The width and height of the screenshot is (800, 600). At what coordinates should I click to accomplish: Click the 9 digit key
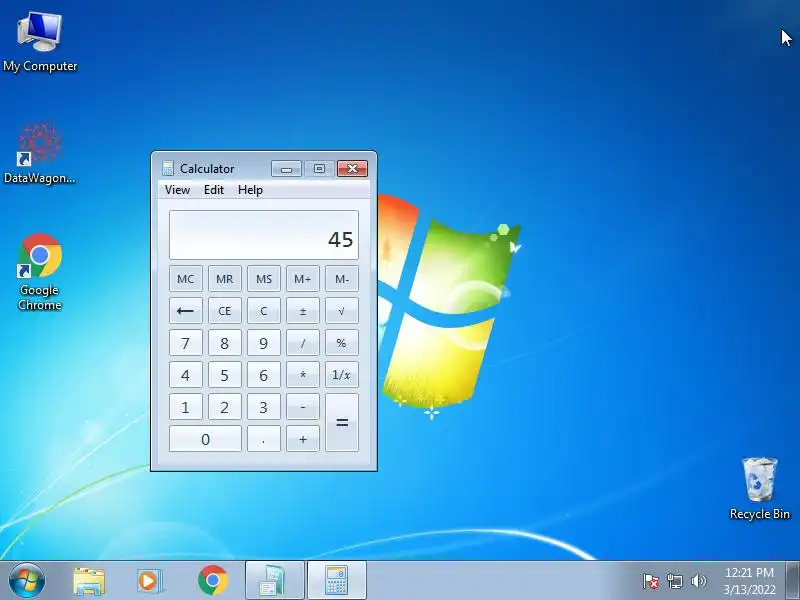[x=264, y=343]
